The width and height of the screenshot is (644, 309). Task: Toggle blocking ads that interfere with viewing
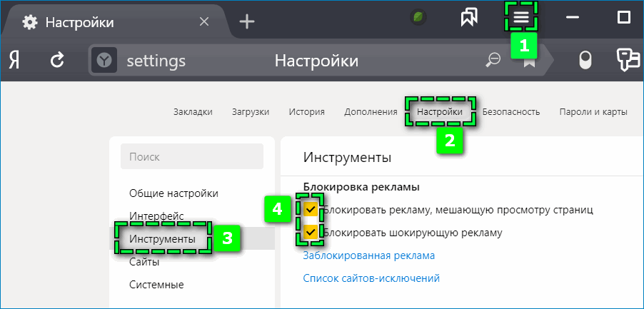(311, 210)
